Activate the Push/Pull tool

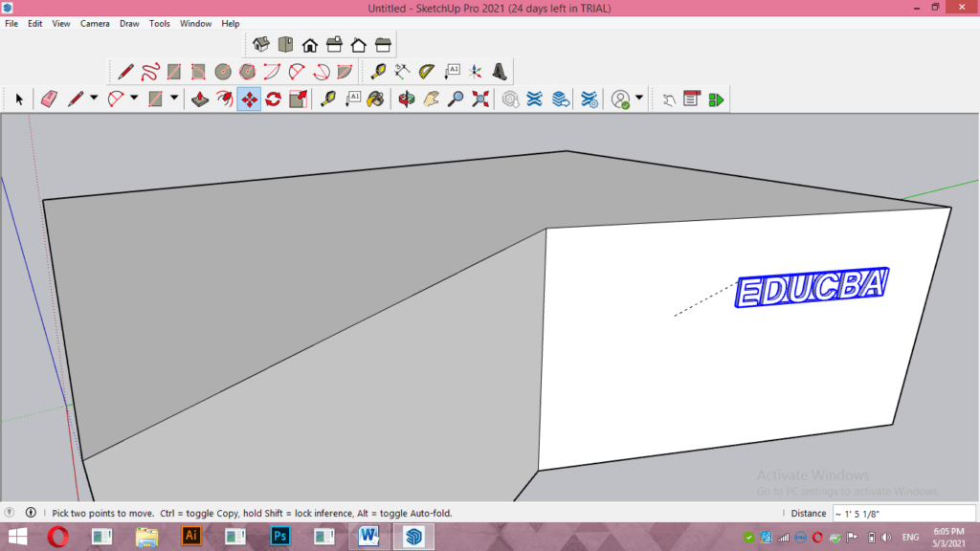tap(199, 99)
